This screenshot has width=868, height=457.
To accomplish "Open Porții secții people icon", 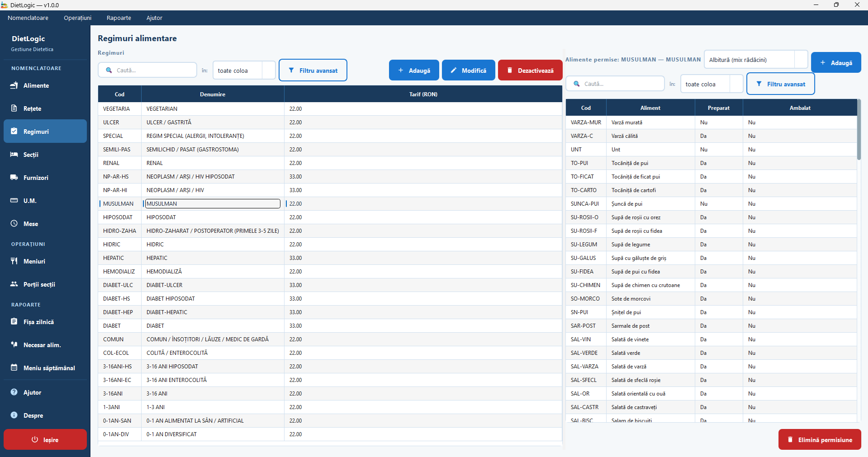I will click(14, 284).
